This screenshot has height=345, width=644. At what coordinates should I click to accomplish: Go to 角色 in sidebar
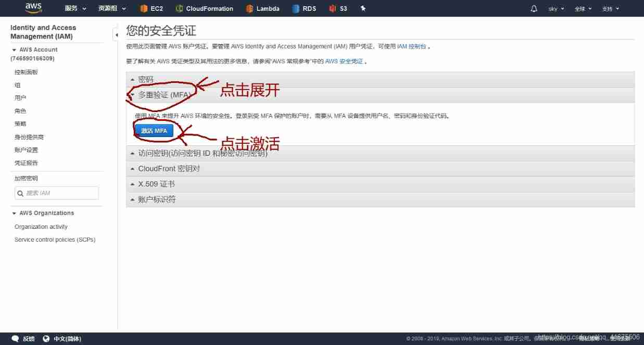(20, 111)
